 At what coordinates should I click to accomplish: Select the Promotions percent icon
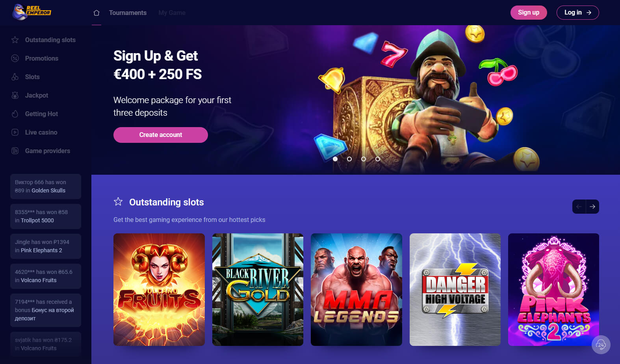click(15, 58)
